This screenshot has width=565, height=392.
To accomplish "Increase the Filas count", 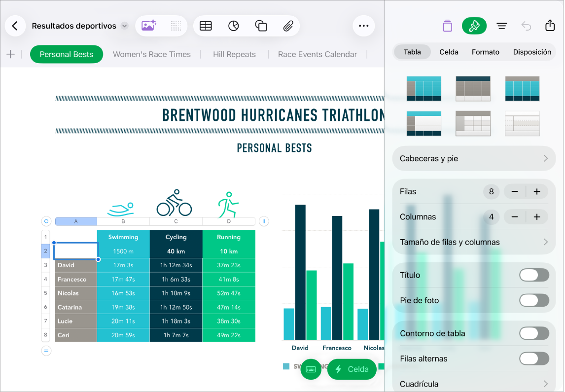I will 537,192.
